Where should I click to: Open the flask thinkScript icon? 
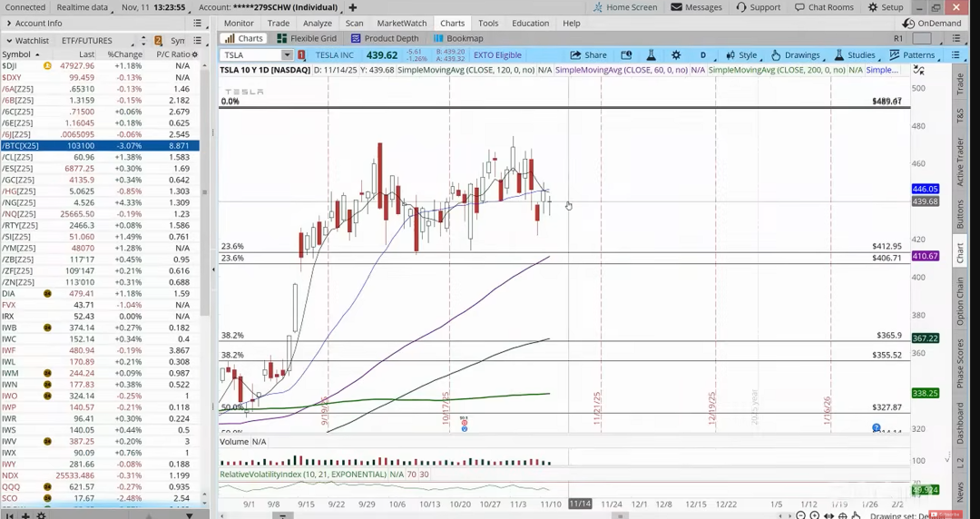(x=651, y=55)
